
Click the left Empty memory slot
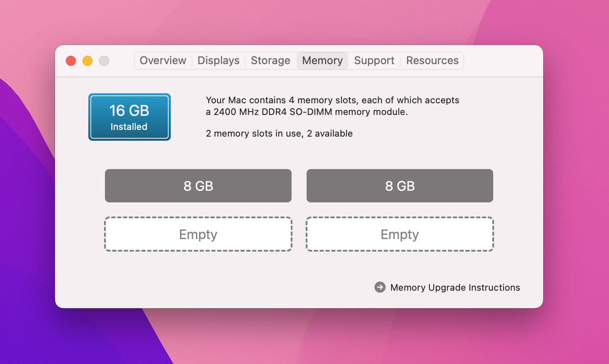coord(198,234)
